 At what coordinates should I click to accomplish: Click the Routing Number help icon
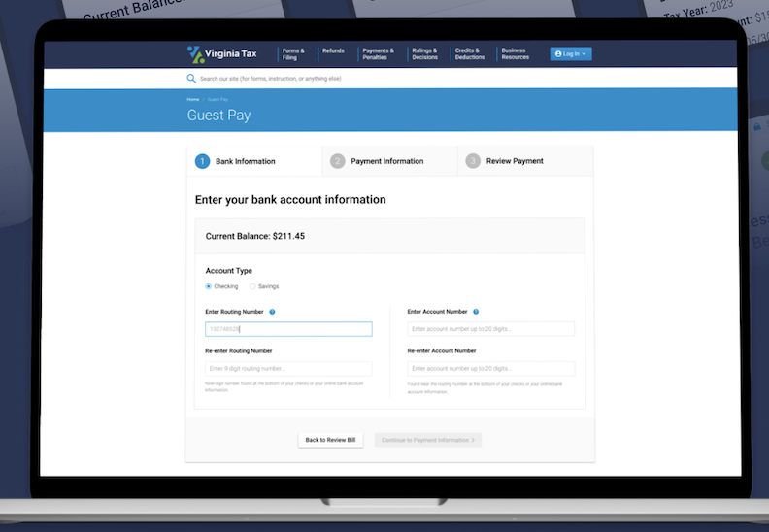tap(272, 312)
